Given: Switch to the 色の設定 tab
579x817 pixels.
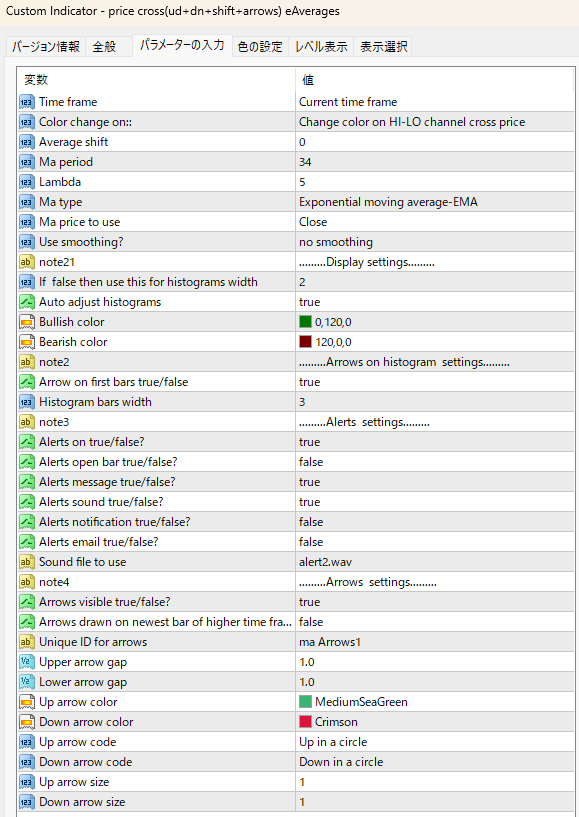Looking at the screenshot, I should (260, 46).
